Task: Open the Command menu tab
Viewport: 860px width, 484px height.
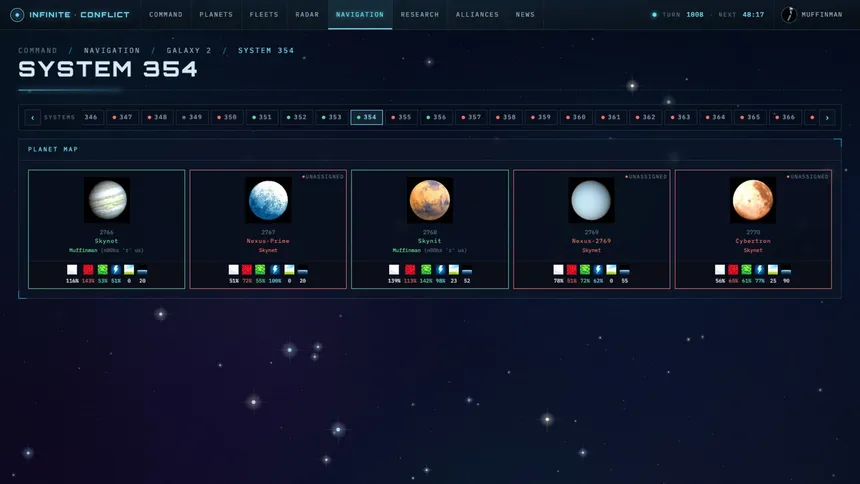Action: click(x=166, y=15)
